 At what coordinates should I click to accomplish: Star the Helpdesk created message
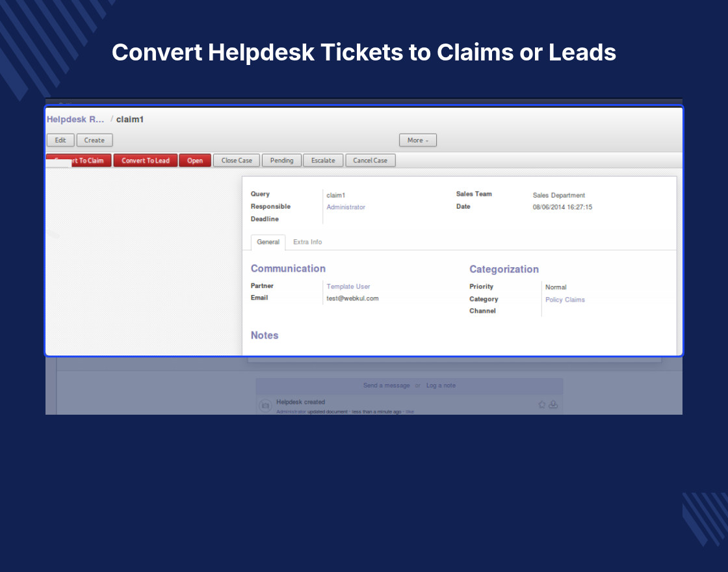[542, 404]
